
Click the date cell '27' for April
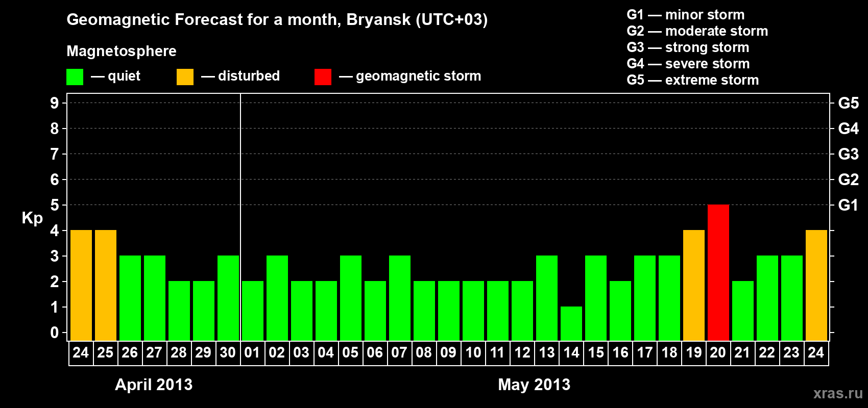point(155,353)
